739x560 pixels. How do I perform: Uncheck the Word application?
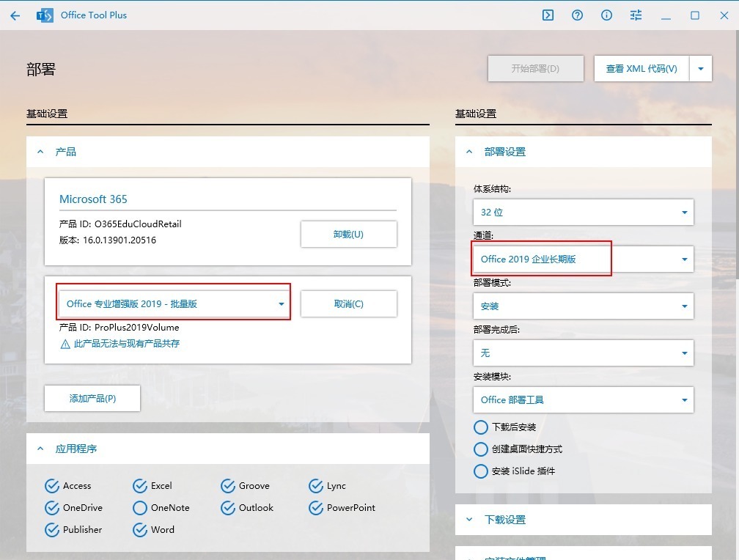[140, 530]
